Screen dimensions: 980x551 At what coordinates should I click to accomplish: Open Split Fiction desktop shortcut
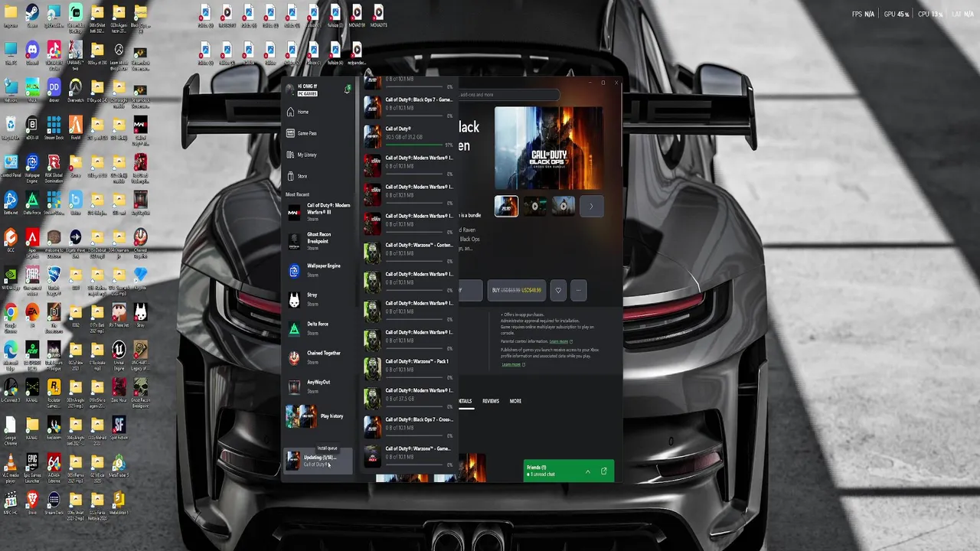(x=119, y=427)
